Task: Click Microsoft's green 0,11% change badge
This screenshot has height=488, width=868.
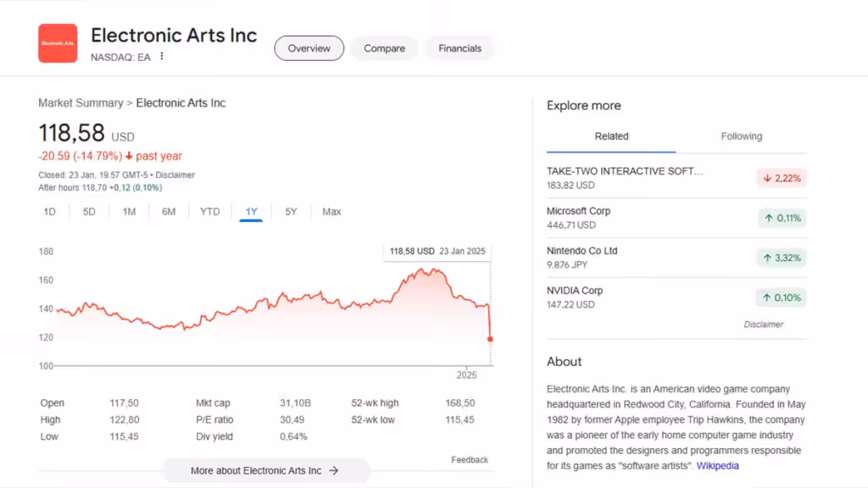Action: coord(780,218)
